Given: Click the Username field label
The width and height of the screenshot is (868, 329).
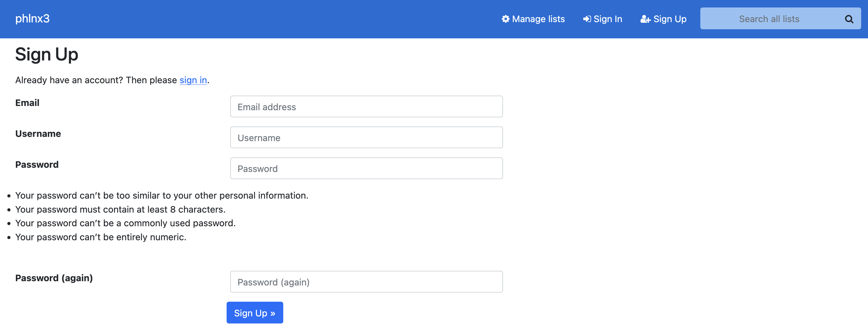Looking at the screenshot, I should click(38, 134).
